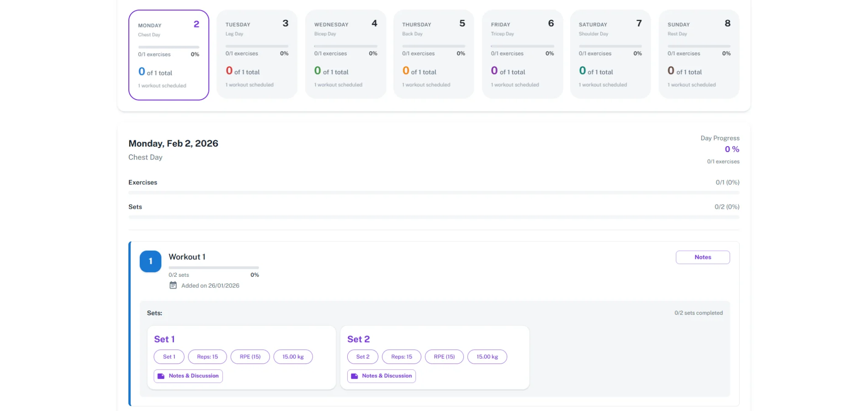Click the Exercises day progress bar
The width and height of the screenshot is (868, 411).
pos(434,193)
